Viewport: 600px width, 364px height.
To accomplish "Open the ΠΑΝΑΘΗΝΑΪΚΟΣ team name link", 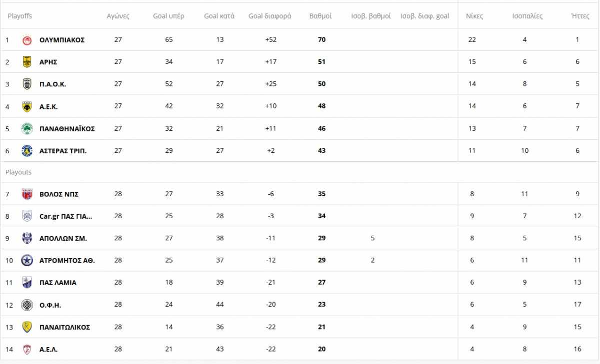I will (x=67, y=128).
